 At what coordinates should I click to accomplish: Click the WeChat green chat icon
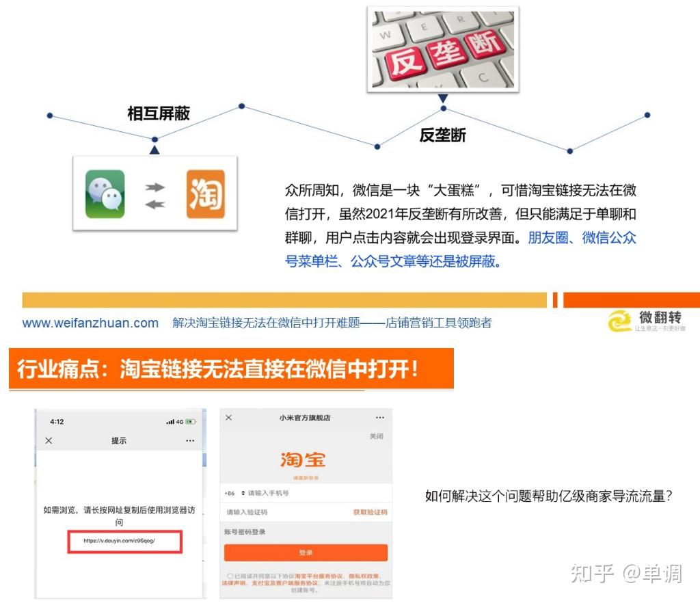[105, 193]
